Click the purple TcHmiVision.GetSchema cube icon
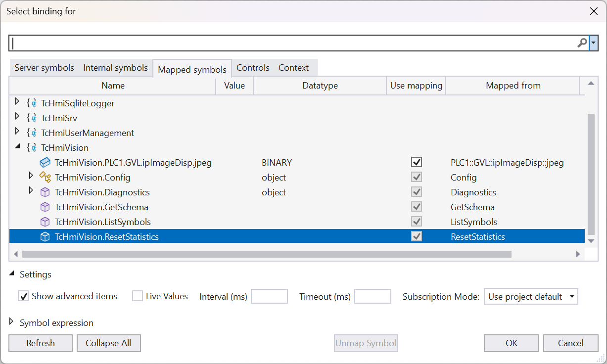Image resolution: width=607 pixels, height=364 pixels. pyautogui.click(x=45, y=207)
